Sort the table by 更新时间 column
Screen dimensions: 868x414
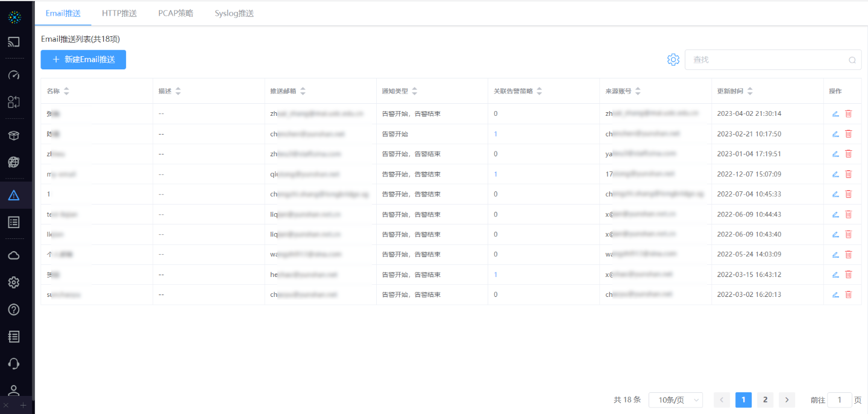click(750, 91)
